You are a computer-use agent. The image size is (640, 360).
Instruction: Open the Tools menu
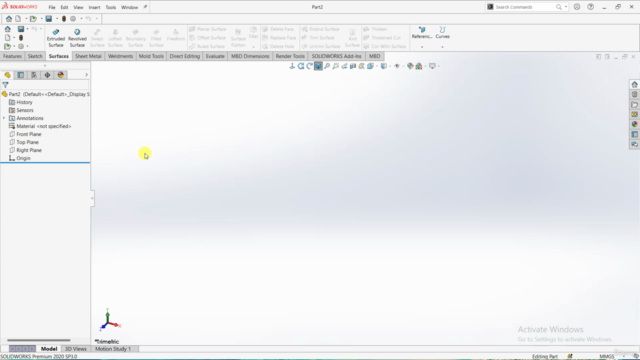click(111, 7)
